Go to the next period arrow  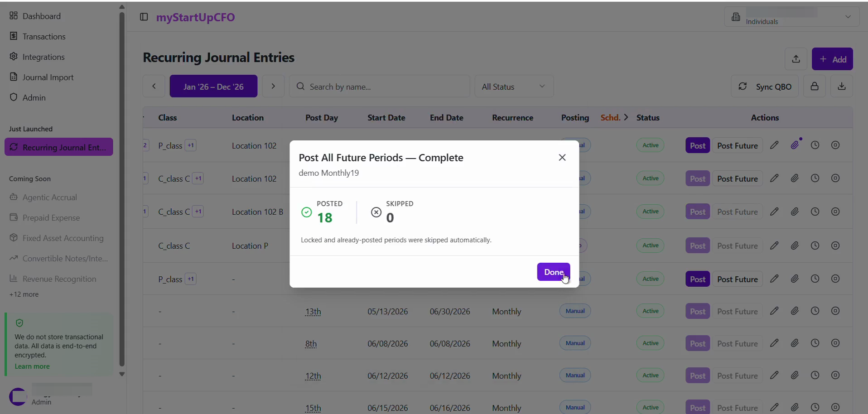click(273, 86)
